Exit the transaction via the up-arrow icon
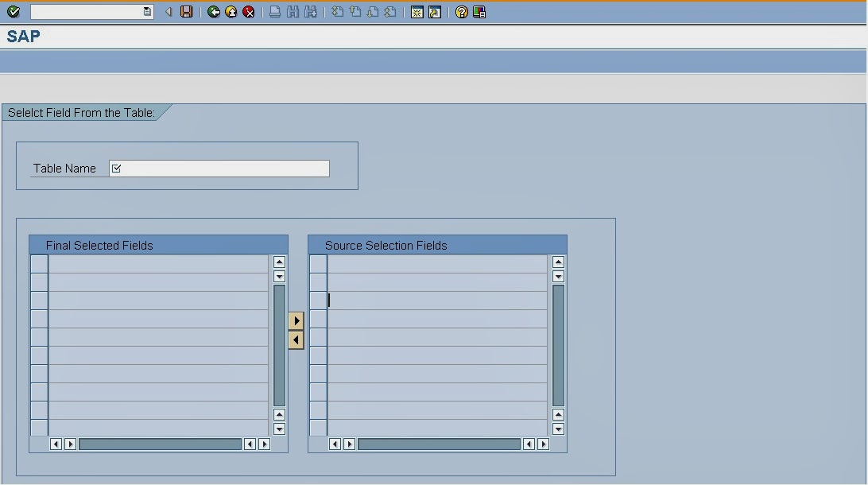Viewport: 868px width, 485px height. tap(231, 12)
